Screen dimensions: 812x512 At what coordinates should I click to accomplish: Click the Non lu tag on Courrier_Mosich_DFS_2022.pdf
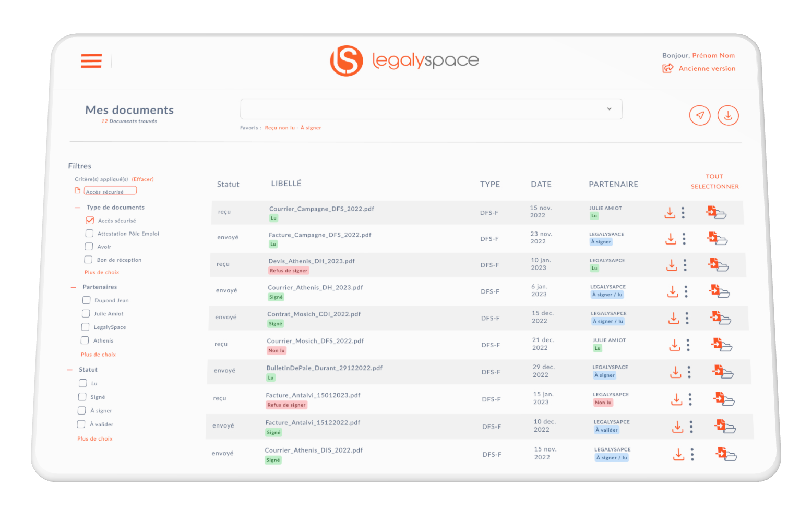tap(277, 351)
